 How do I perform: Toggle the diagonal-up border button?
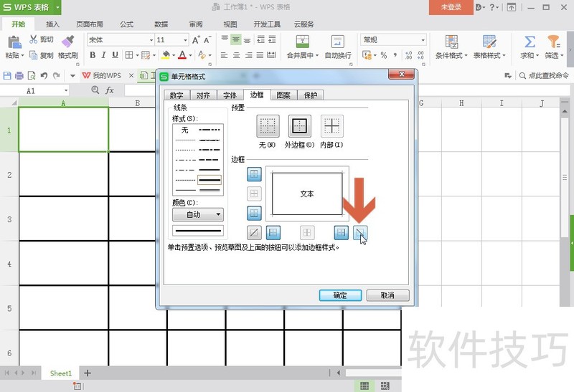(x=254, y=233)
